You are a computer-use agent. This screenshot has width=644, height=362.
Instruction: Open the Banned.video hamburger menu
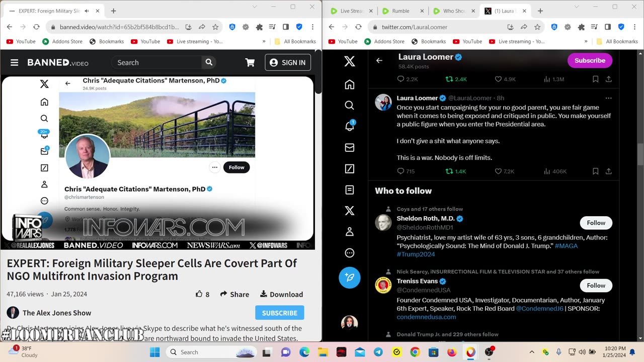click(14, 62)
